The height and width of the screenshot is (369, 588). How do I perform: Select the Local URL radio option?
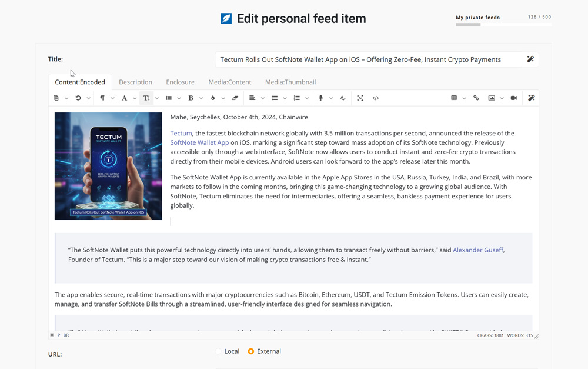click(x=218, y=351)
